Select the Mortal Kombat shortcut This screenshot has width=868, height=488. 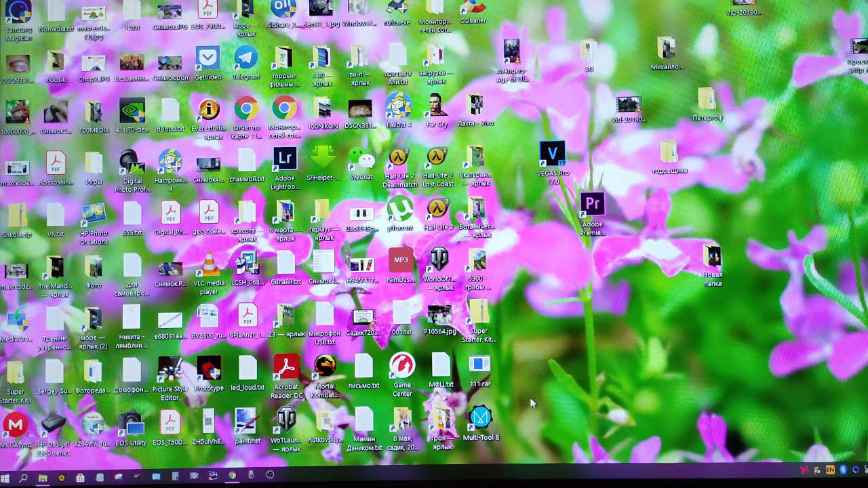[x=325, y=367]
